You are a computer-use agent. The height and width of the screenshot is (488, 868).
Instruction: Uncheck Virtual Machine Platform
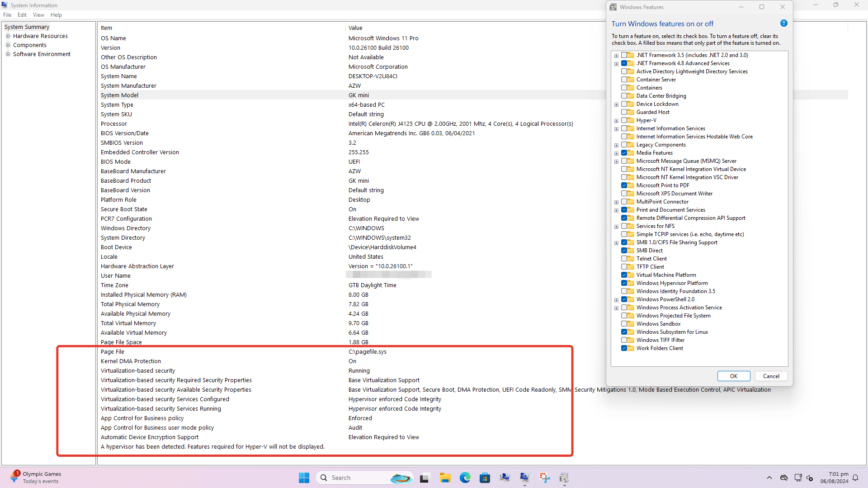624,275
